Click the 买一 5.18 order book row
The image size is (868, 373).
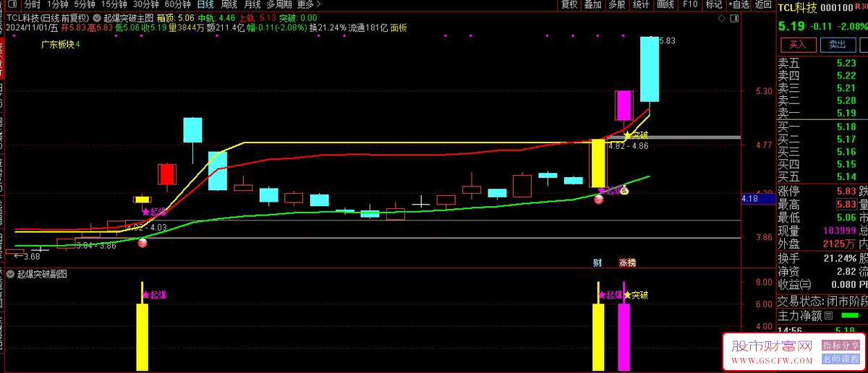pos(822,127)
